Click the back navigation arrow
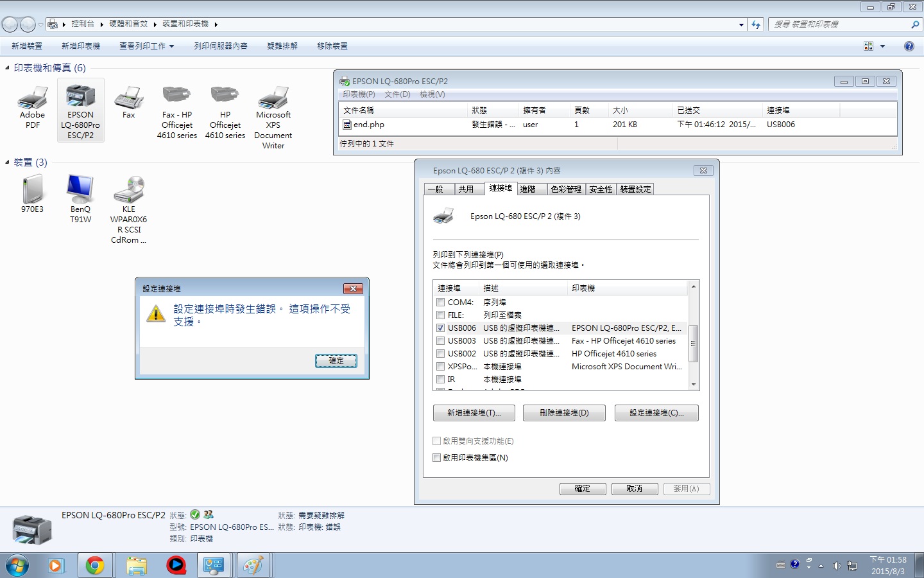 point(10,24)
